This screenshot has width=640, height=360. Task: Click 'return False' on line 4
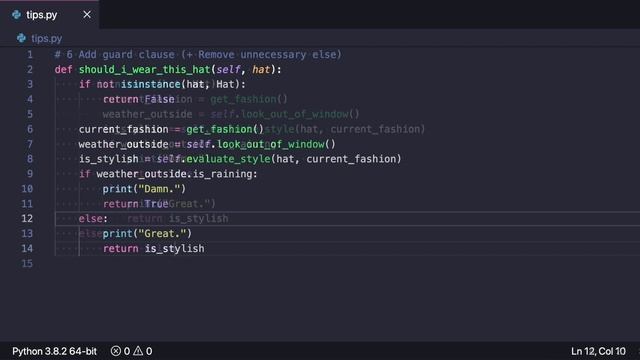point(139,99)
